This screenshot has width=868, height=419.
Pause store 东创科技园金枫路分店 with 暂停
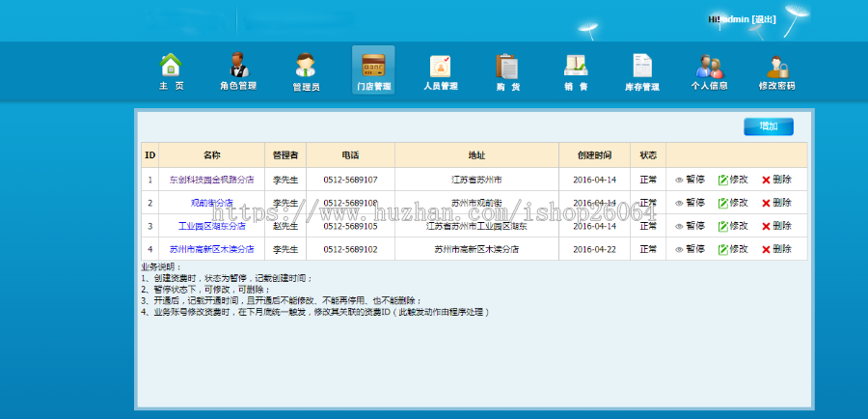(x=690, y=180)
